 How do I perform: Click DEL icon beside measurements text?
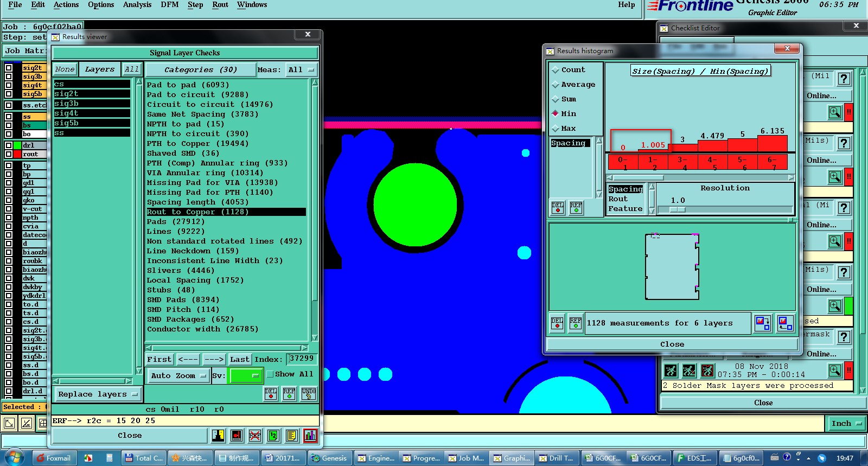(x=557, y=323)
